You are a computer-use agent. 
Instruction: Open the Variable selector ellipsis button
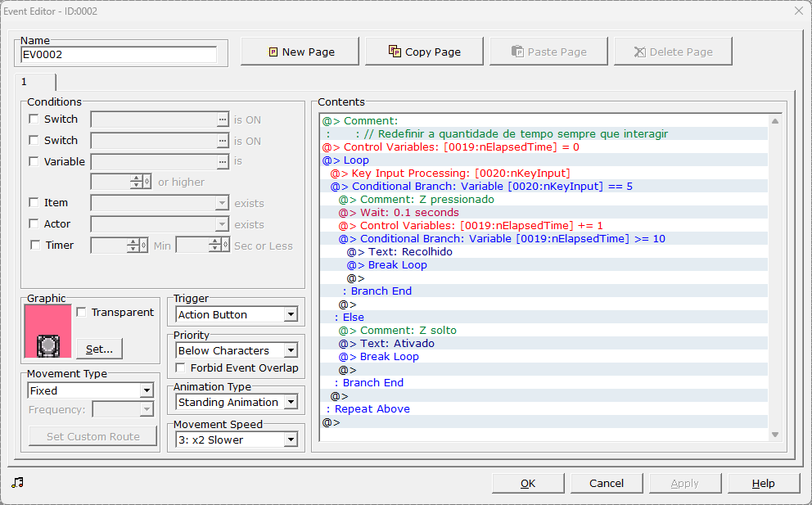222,162
